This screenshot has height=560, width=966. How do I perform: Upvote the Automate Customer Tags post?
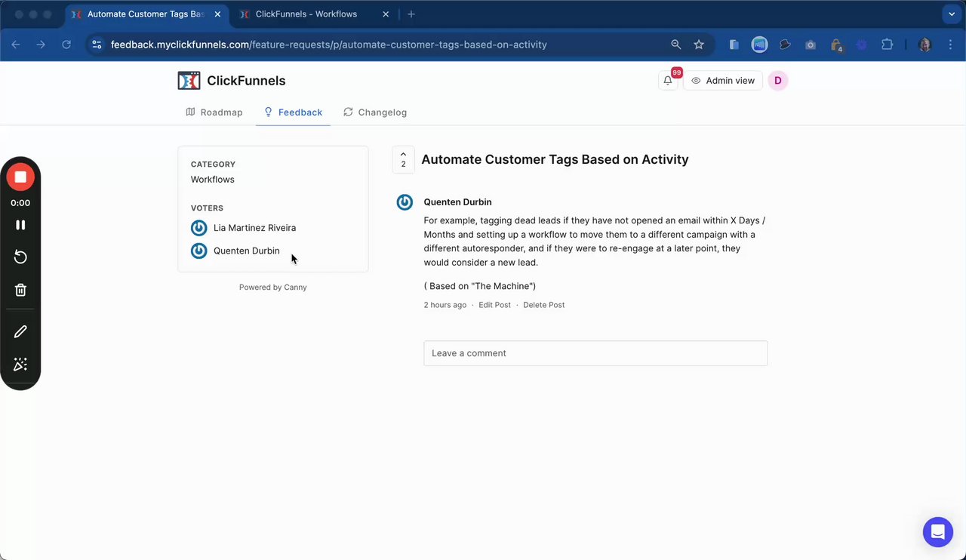(x=403, y=159)
